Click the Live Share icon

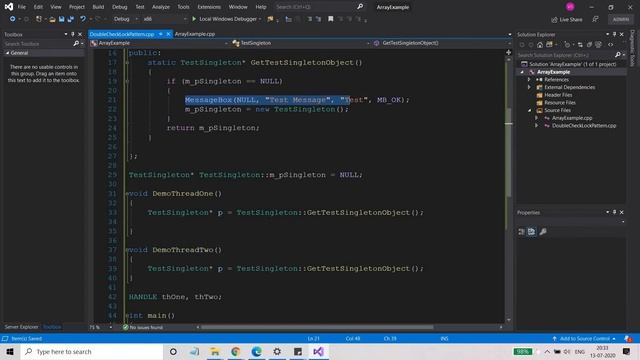click(x=554, y=20)
